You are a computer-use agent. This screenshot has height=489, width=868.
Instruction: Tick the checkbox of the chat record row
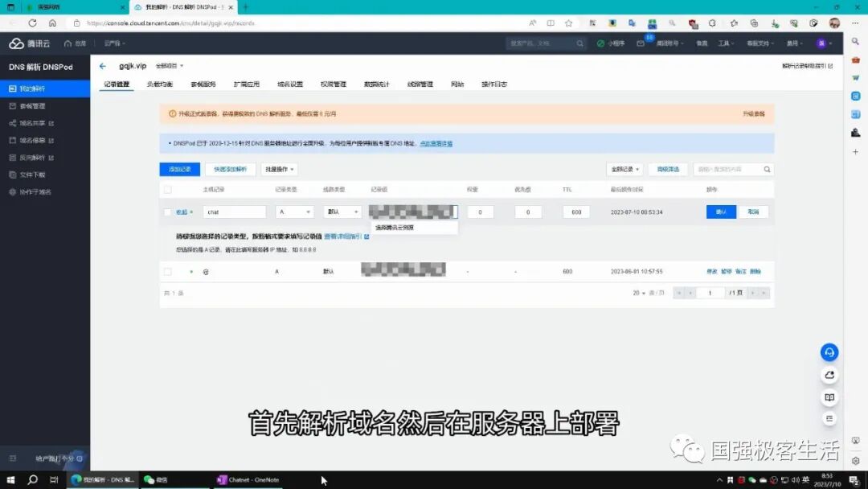coord(168,212)
